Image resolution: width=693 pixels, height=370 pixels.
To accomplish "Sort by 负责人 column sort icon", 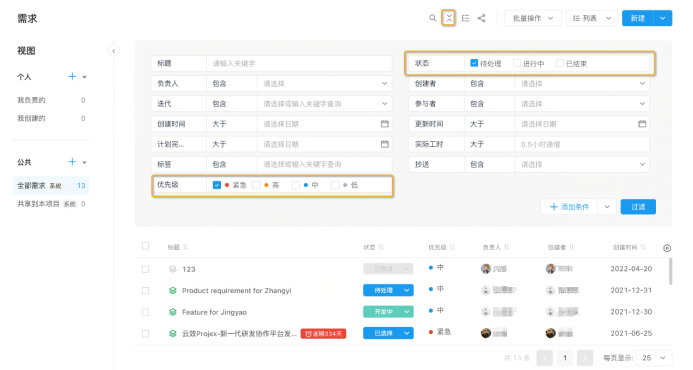I will pyautogui.click(x=506, y=247).
